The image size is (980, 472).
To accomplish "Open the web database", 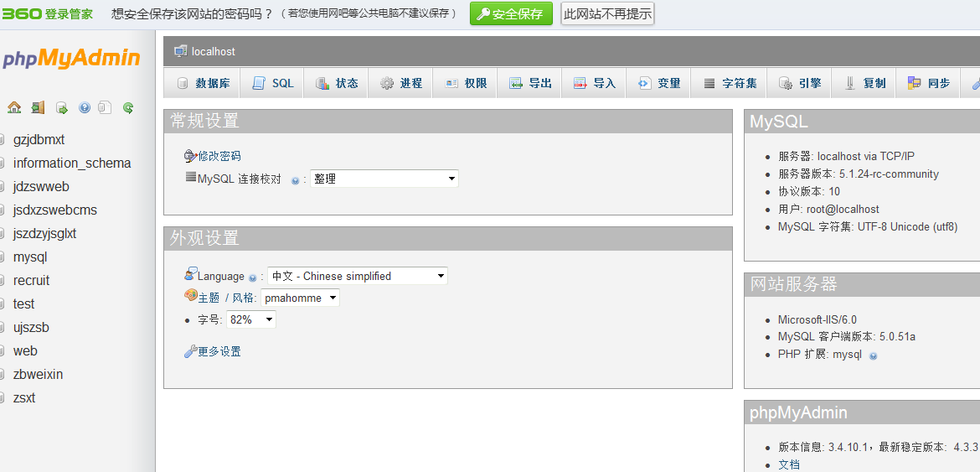I will (25, 350).
